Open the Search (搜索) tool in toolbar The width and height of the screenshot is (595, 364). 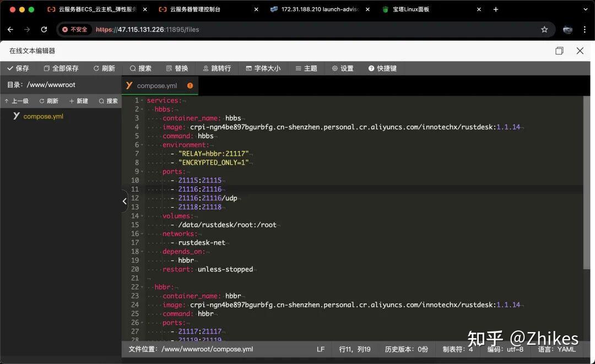[x=140, y=68]
